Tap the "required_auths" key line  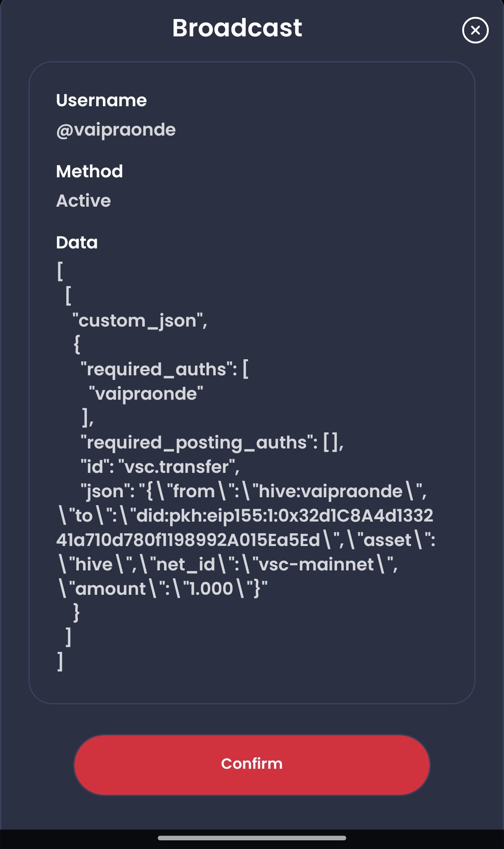pos(164,369)
